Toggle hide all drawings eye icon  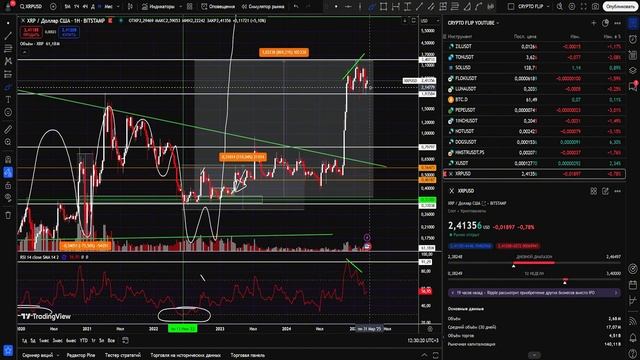8,198
